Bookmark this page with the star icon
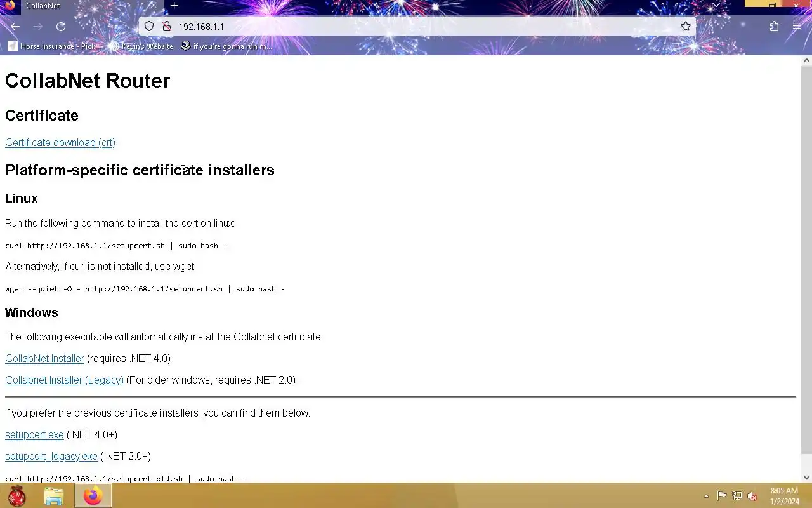Viewport: 812px width, 508px height. [686, 27]
